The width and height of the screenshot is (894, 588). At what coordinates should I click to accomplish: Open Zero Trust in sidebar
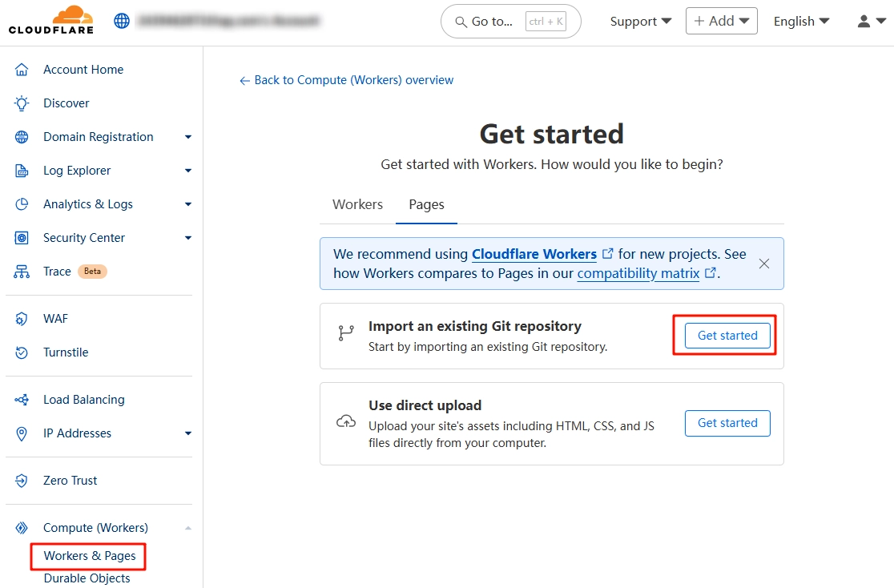click(x=70, y=481)
